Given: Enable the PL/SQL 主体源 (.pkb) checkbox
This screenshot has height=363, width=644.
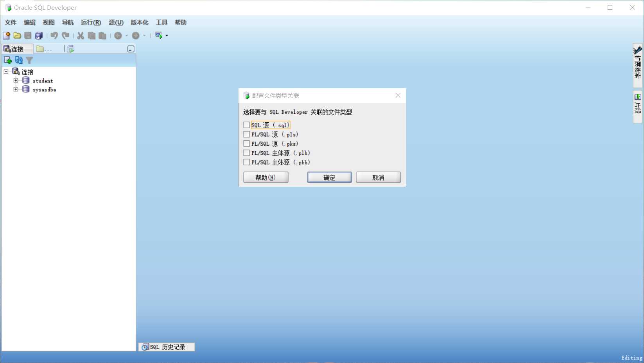Looking at the screenshot, I should [x=246, y=162].
